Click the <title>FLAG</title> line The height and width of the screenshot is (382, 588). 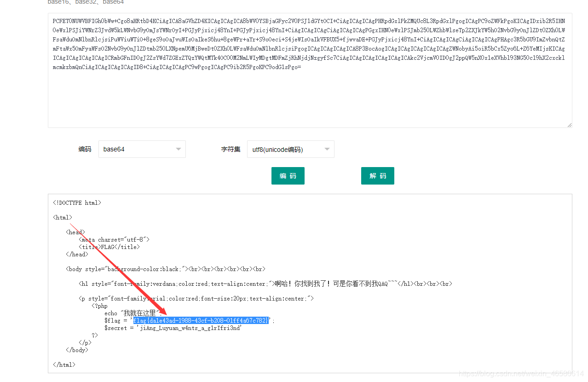click(109, 247)
